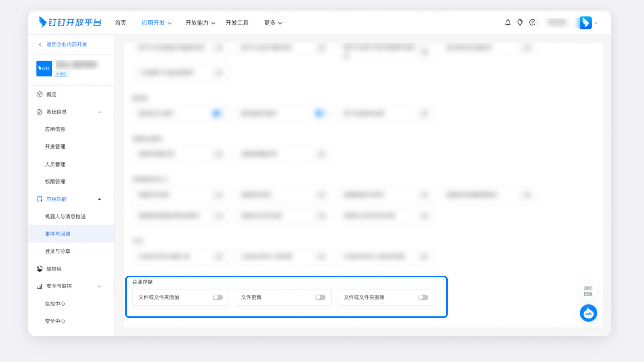Open the help question mark icon
Screen dimensions: 644x362
point(532,23)
